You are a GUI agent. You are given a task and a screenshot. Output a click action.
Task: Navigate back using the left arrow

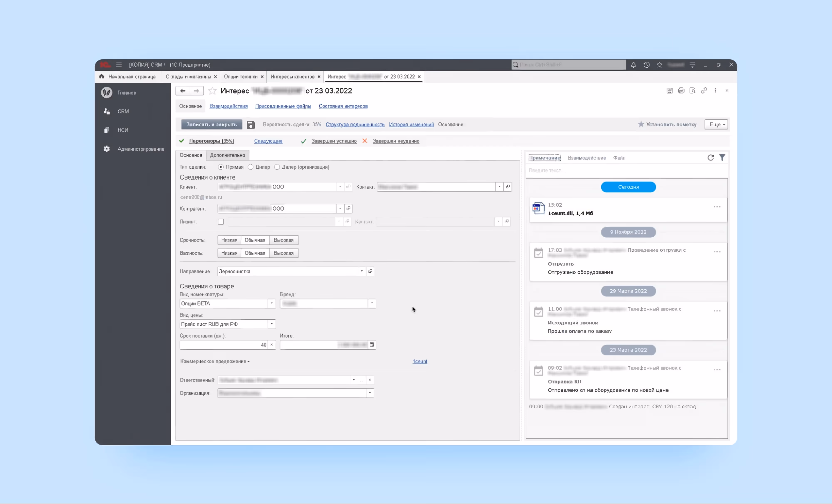[x=183, y=91]
